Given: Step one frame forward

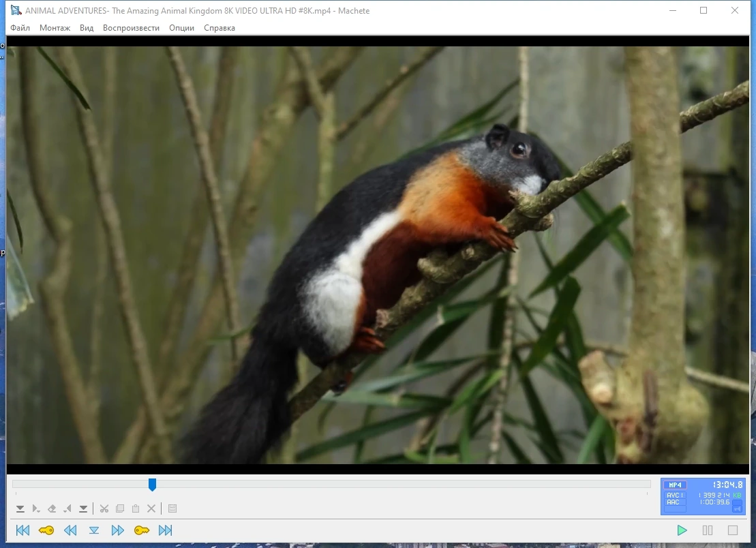Looking at the screenshot, I should pos(118,530).
